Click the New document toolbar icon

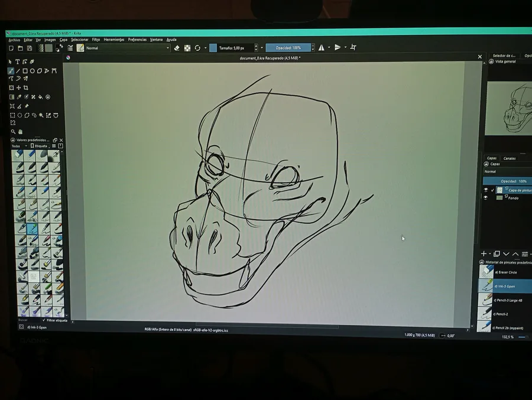[x=11, y=48]
